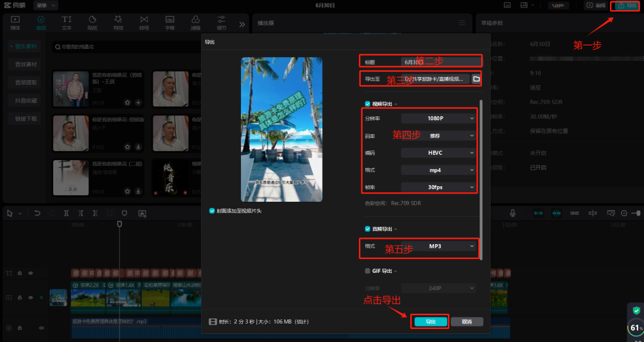This screenshot has height=342, width=644.
Task: Lock the text track
Action: coord(20,273)
